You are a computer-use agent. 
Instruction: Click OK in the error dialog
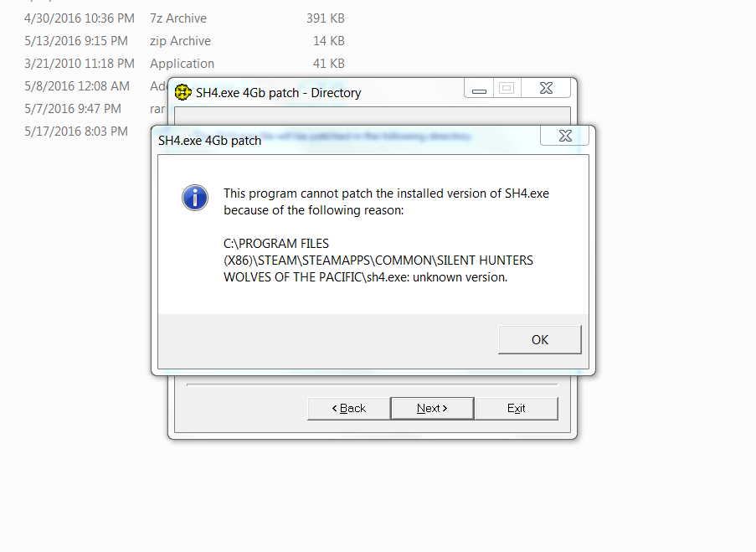(539, 340)
